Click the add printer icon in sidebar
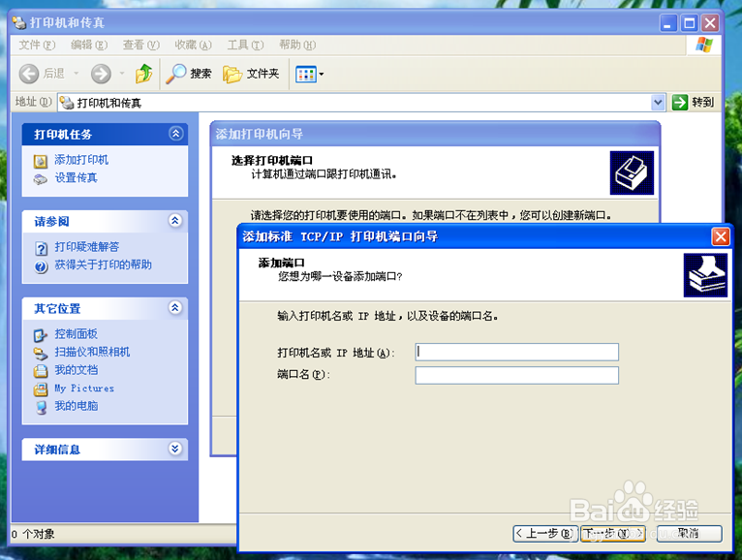This screenshot has height=560, width=742. pos(41,162)
